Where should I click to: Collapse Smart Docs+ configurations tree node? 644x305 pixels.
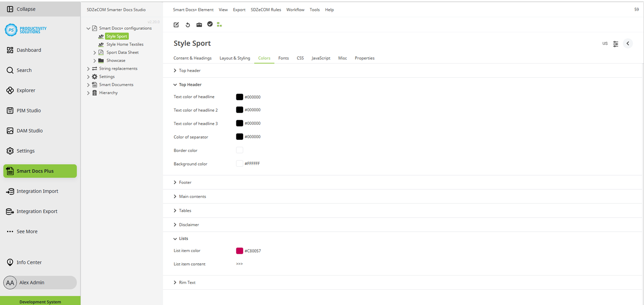point(88,29)
